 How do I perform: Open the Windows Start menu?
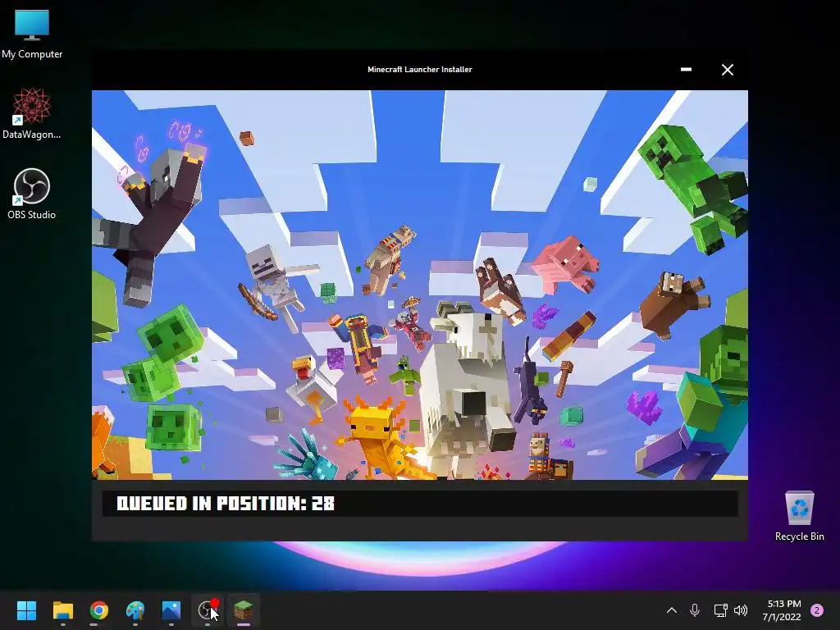(x=26, y=610)
